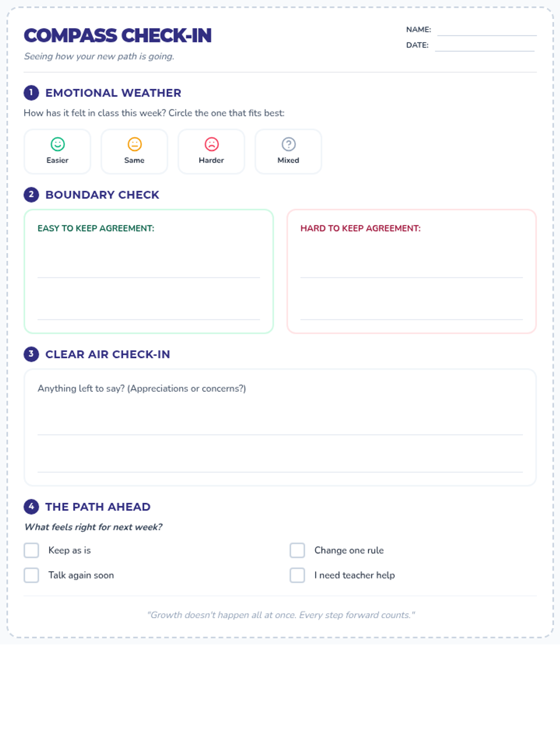Viewport: 560px width, 747px height.
Task: Click number 1 Emotional Weather badge
Action: [x=31, y=92]
